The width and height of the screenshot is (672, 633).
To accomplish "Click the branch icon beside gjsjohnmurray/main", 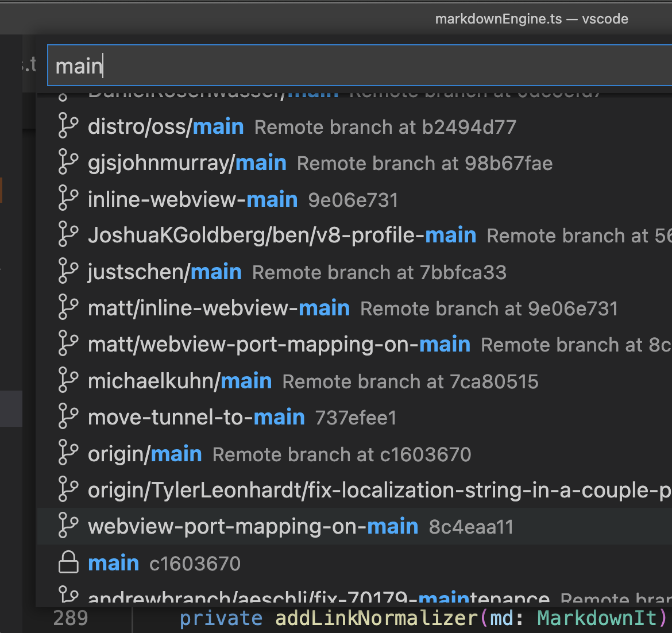I will (x=68, y=161).
